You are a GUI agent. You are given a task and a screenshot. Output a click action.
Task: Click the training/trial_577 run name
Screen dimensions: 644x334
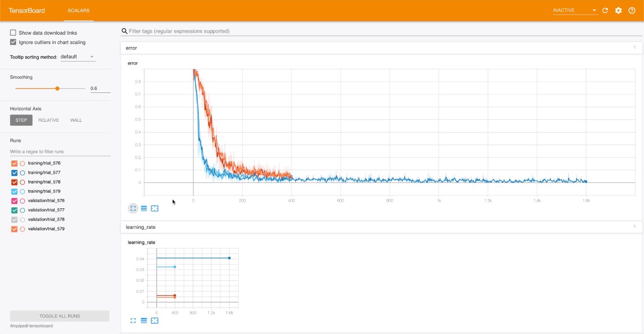tap(44, 173)
